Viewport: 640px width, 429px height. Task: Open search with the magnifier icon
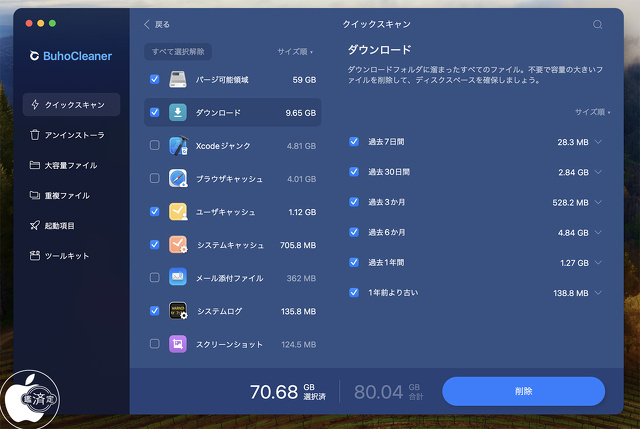tap(597, 24)
